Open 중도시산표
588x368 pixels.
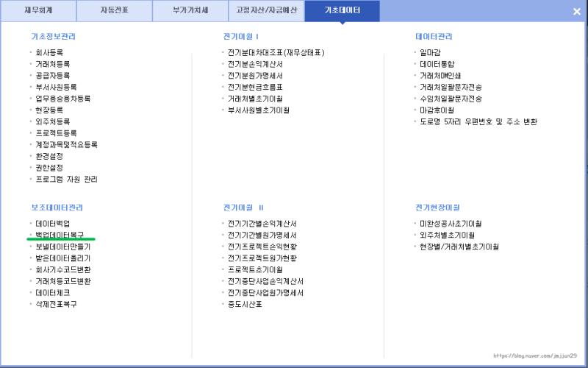[245, 304]
